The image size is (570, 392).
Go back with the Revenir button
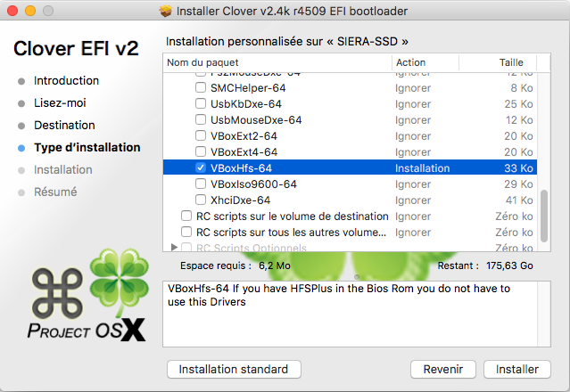443,369
